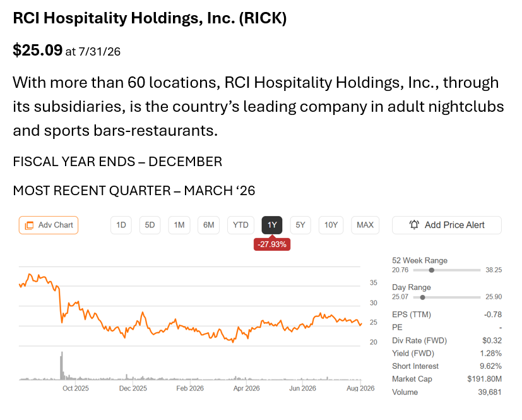Click the -27.93% change badge

(272, 244)
